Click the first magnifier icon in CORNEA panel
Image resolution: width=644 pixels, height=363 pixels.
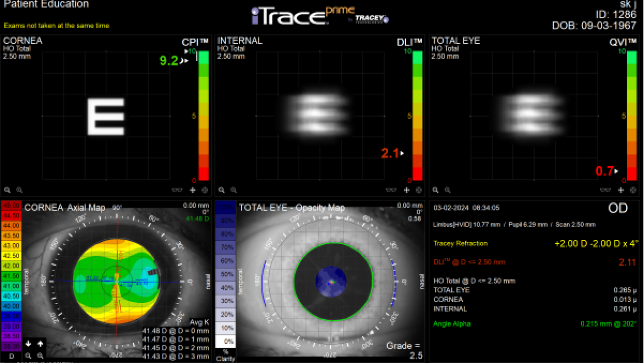pos(7,190)
